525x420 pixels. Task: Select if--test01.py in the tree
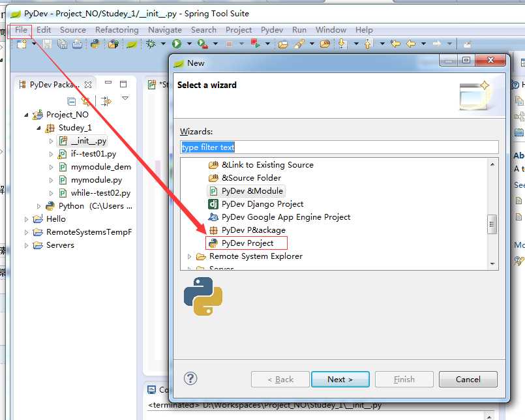point(87,154)
